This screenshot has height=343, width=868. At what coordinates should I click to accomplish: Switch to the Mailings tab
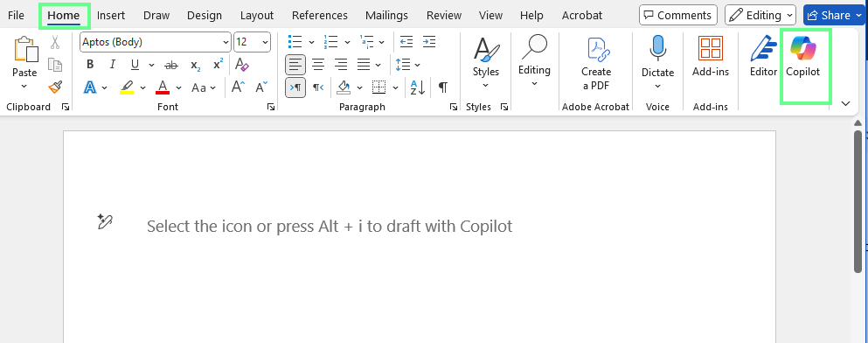[x=386, y=15]
